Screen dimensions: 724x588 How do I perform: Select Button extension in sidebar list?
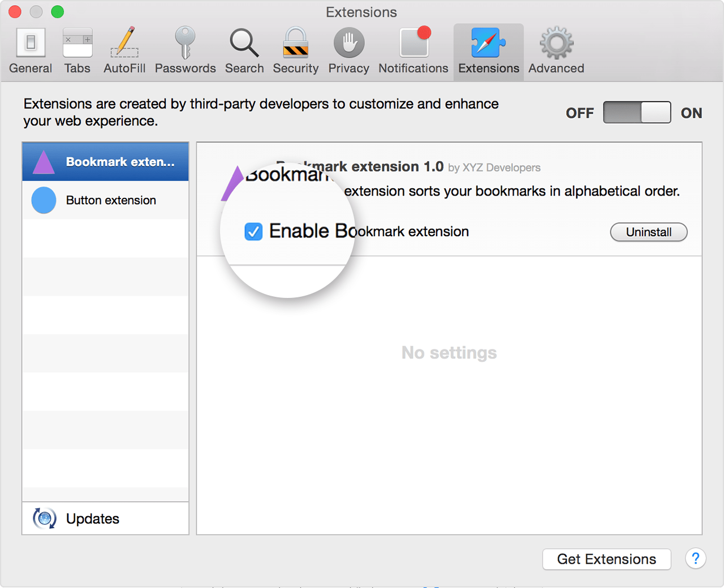point(111,200)
